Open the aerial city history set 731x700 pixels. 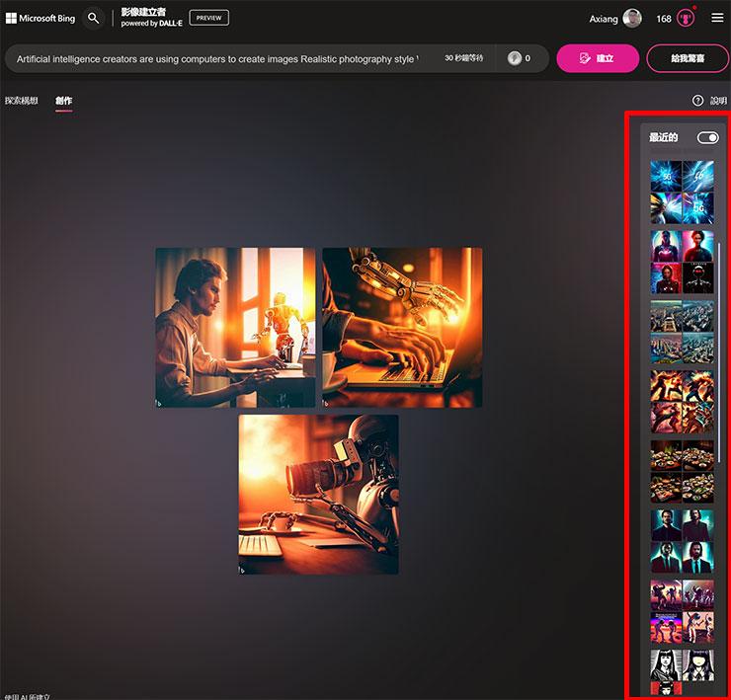(682, 333)
